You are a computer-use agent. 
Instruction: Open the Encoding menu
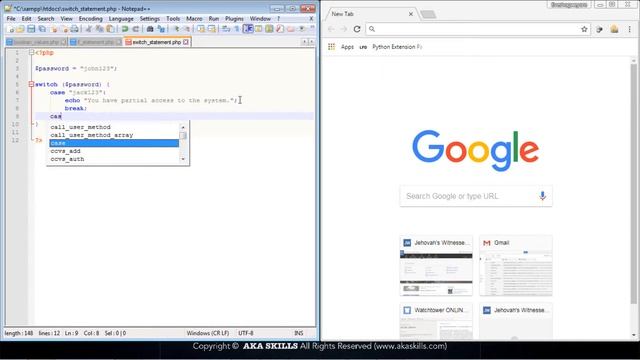point(91,19)
